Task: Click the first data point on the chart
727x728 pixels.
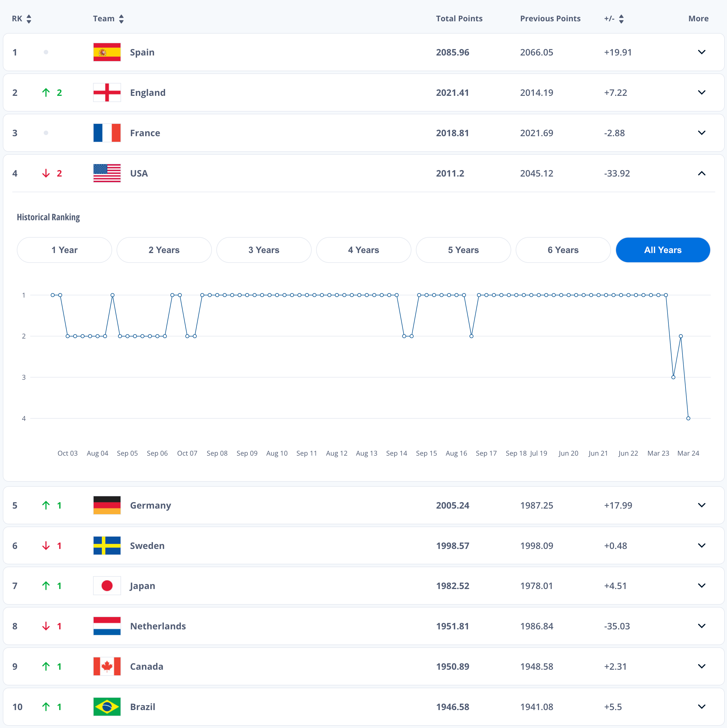Action: tap(52, 295)
